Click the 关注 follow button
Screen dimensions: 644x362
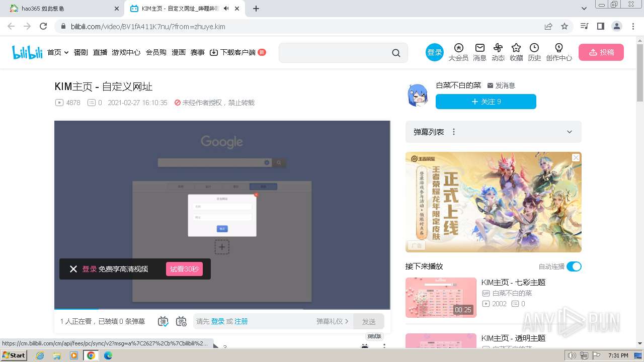[x=486, y=102]
